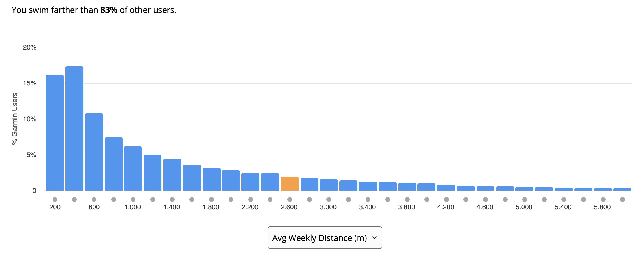The image size is (644, 255).
Task: Open the Avg Weekly Distance dropdown
Action: click(325, 238)
